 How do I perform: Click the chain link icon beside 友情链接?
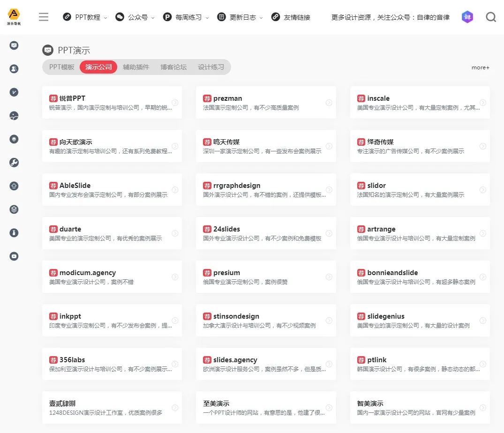pos(276,17)
